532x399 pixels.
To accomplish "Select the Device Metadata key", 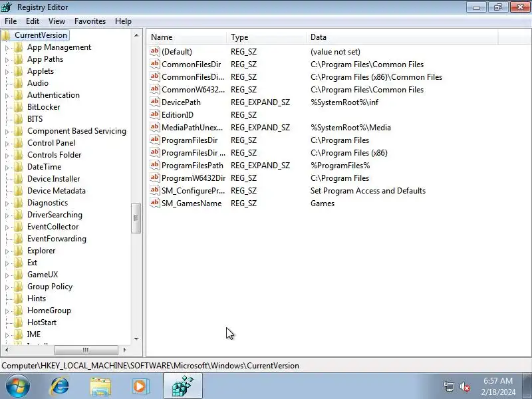I will pos(57,191).
